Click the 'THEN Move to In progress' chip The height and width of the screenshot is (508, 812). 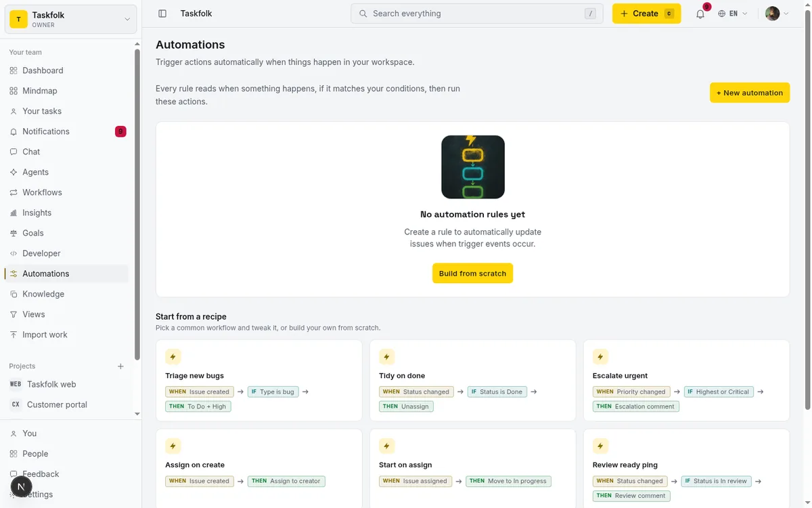coord(508,481)
